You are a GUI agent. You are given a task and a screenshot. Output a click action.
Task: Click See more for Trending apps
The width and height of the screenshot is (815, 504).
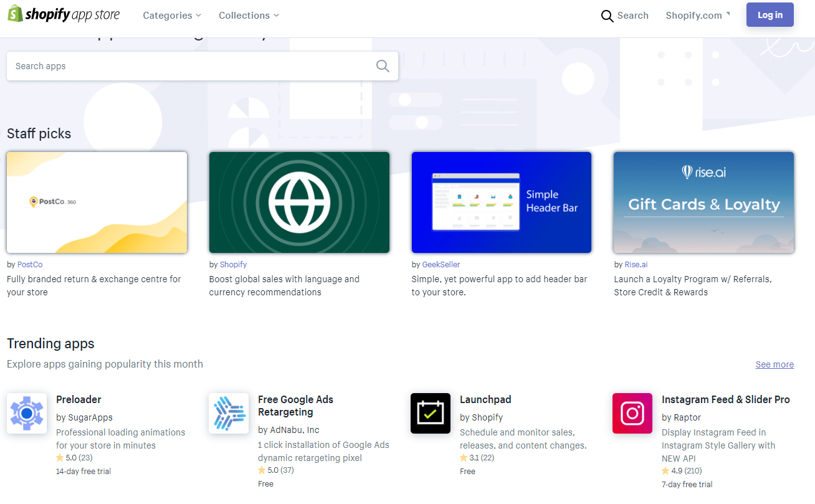pos(774,364)
